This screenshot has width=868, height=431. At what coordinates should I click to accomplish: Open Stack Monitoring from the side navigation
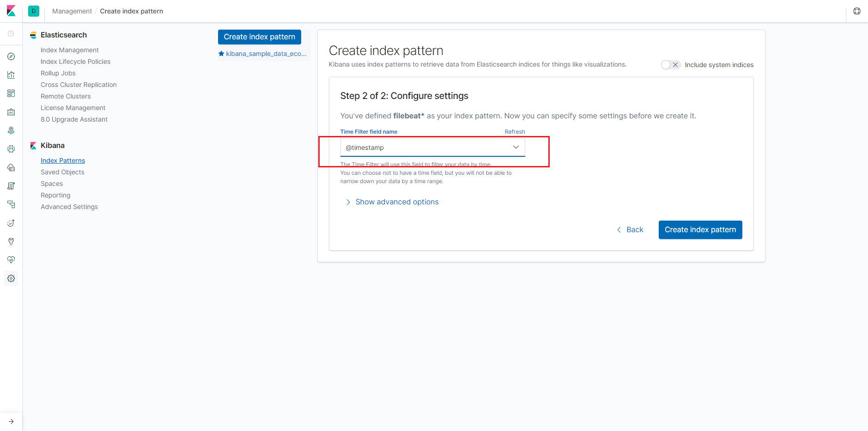[x=11, y=260]
